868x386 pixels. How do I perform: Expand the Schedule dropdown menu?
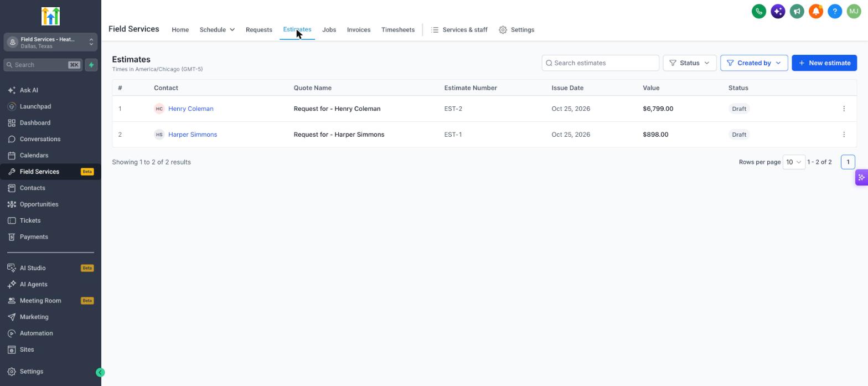click(x=217, y=30)
